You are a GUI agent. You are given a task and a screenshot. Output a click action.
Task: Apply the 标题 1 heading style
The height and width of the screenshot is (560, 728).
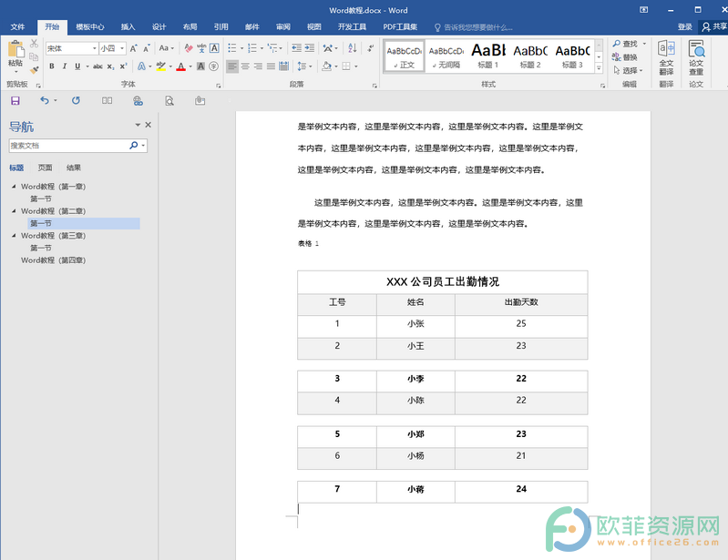point(488,56)
